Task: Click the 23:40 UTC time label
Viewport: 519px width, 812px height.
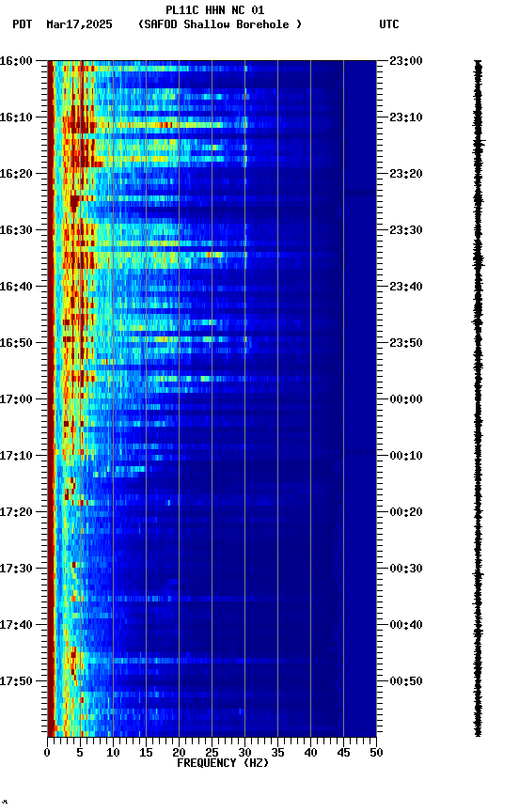Action: (406, 287)
